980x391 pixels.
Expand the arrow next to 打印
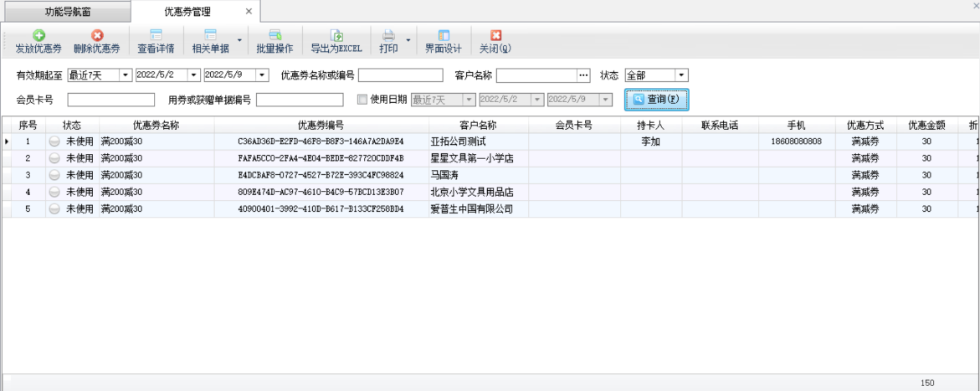(408, 39)
